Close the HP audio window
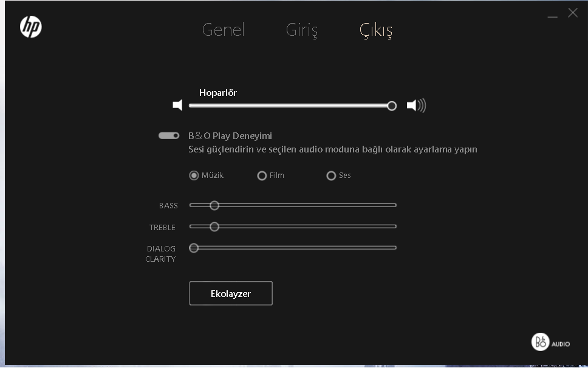This screenshot has height=368, width=588. 573,13
